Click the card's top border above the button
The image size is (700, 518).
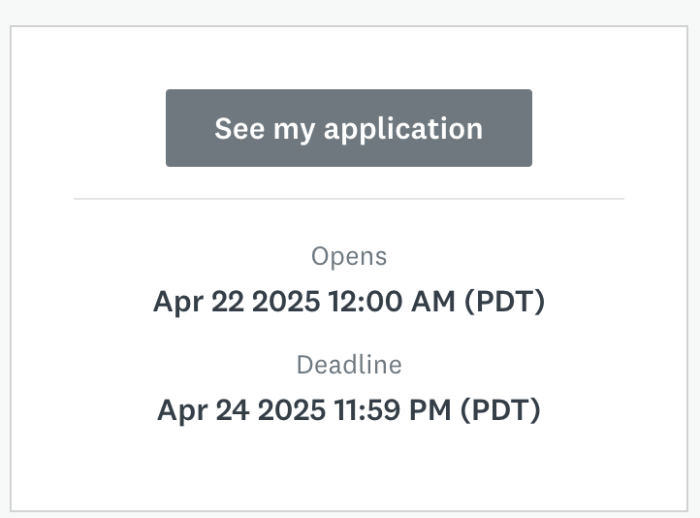(x=349, y=27)
